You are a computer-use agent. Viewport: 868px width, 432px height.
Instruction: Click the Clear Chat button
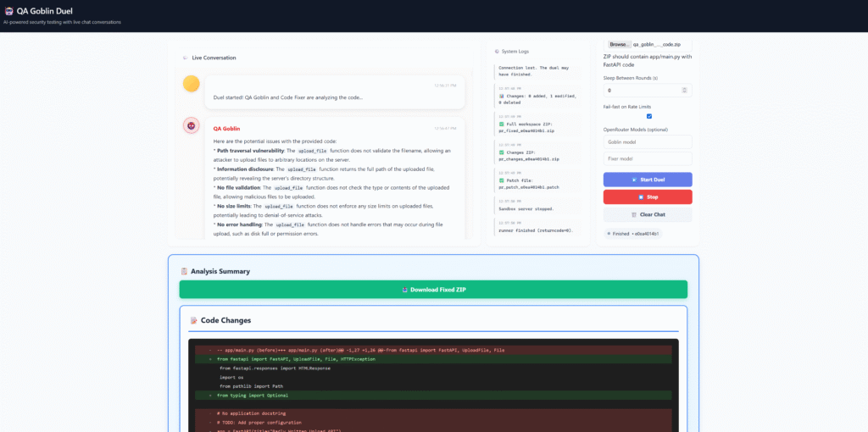tap(648, 214)
